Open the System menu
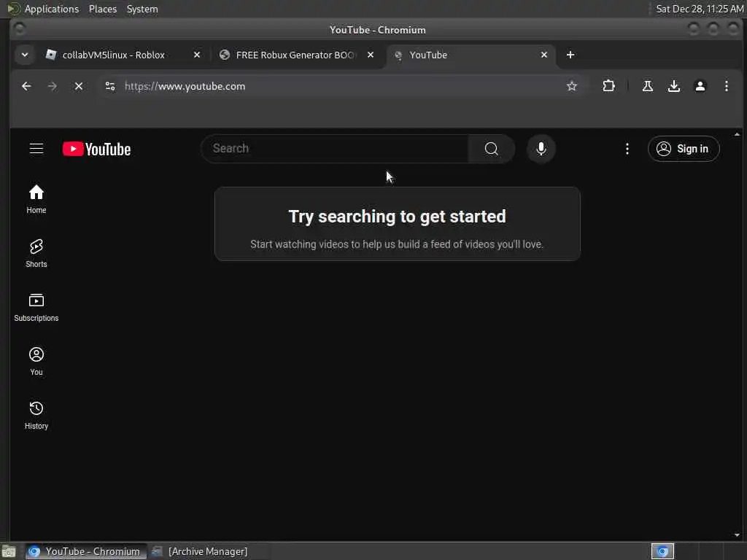Image resolution: width=747 pixels, height=560 pixels. (142, 9)
